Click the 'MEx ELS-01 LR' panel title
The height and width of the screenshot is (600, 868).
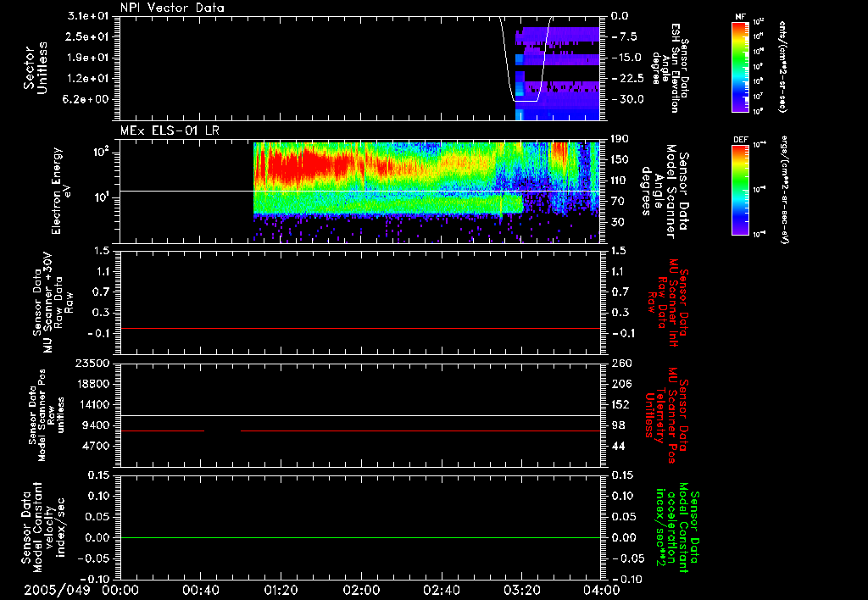pyautogui.click(x=170, y=131)
